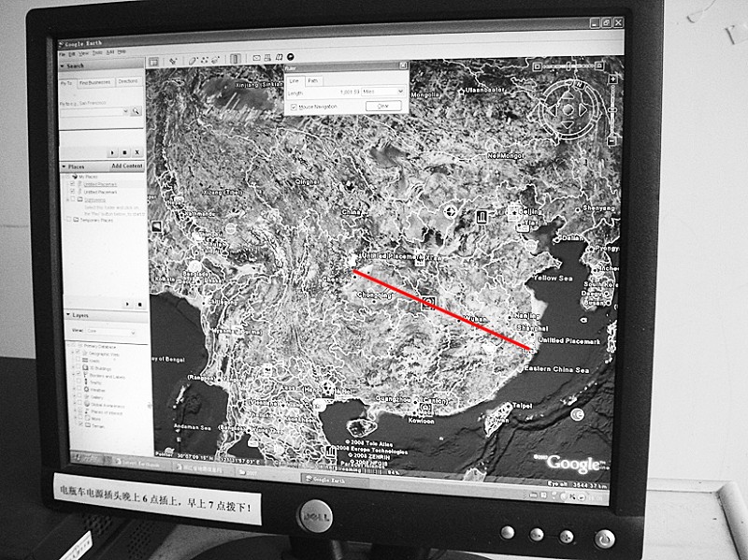Pan down with navigation compass arrow
The width and height of the screenshot is (748, 560).
[x=568, y=124]
